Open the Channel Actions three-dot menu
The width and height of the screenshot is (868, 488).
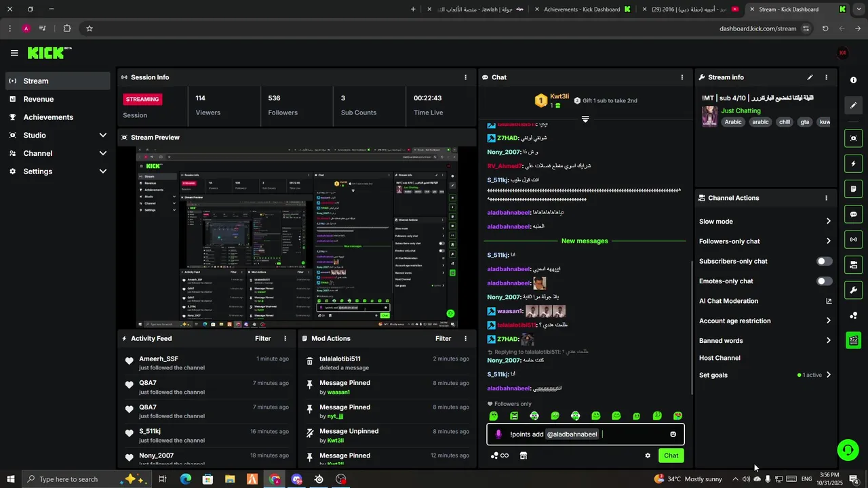[826, 198]
